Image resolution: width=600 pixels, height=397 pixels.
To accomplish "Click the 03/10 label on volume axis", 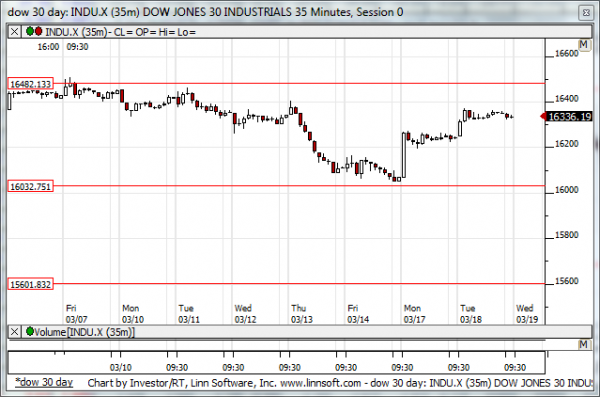I will coord(121,368).
